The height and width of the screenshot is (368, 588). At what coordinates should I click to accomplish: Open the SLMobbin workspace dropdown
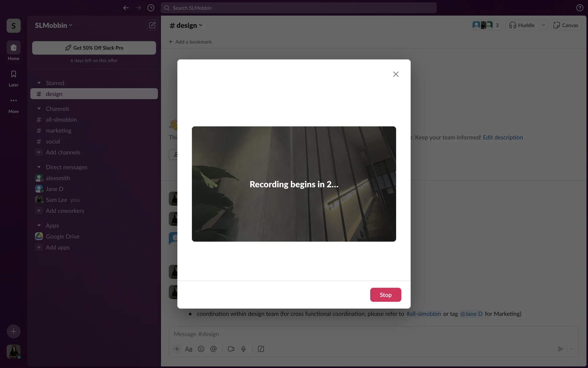coord(54,25)
